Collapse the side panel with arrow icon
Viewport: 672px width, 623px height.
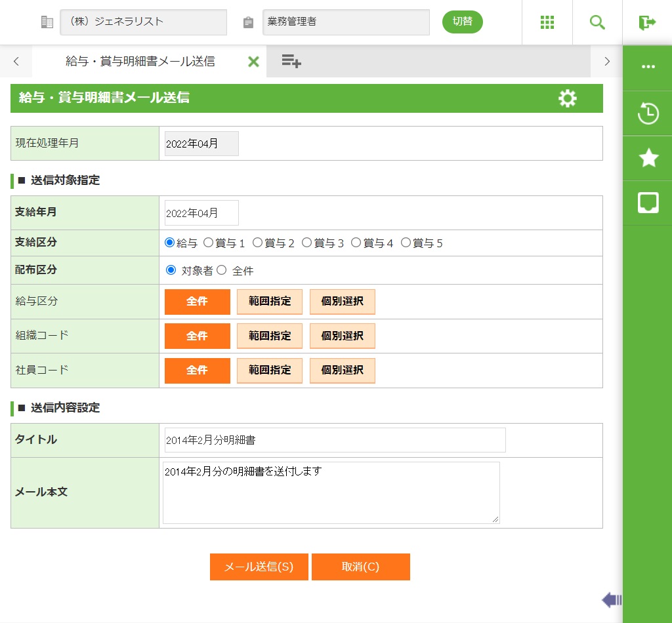click(612, 599)
